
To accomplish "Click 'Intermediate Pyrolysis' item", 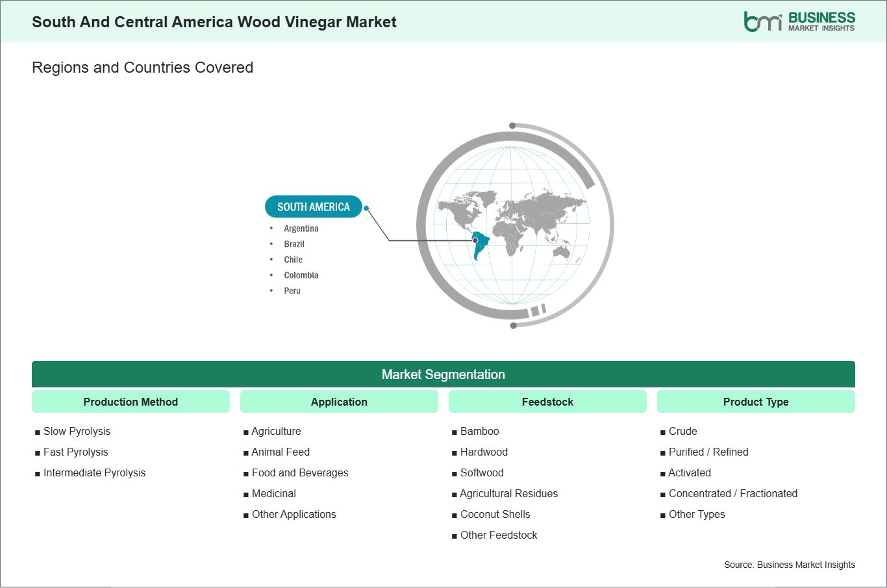I will [94, 472].
